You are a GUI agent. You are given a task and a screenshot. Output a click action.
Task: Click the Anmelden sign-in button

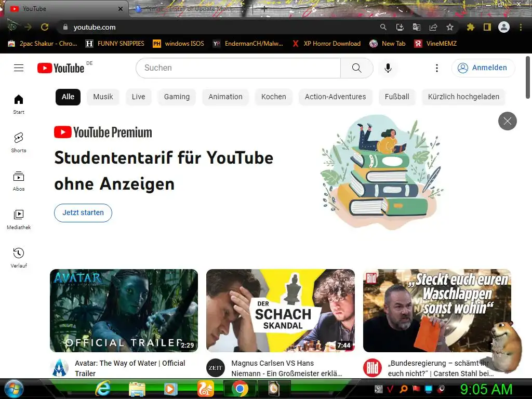click(483, 68)
